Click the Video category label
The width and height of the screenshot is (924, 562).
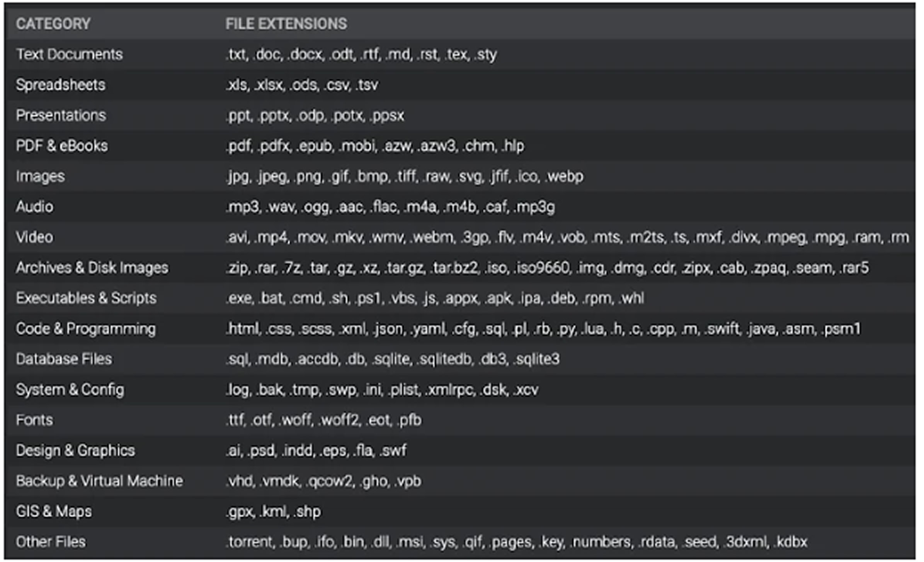tap(34, 237)
